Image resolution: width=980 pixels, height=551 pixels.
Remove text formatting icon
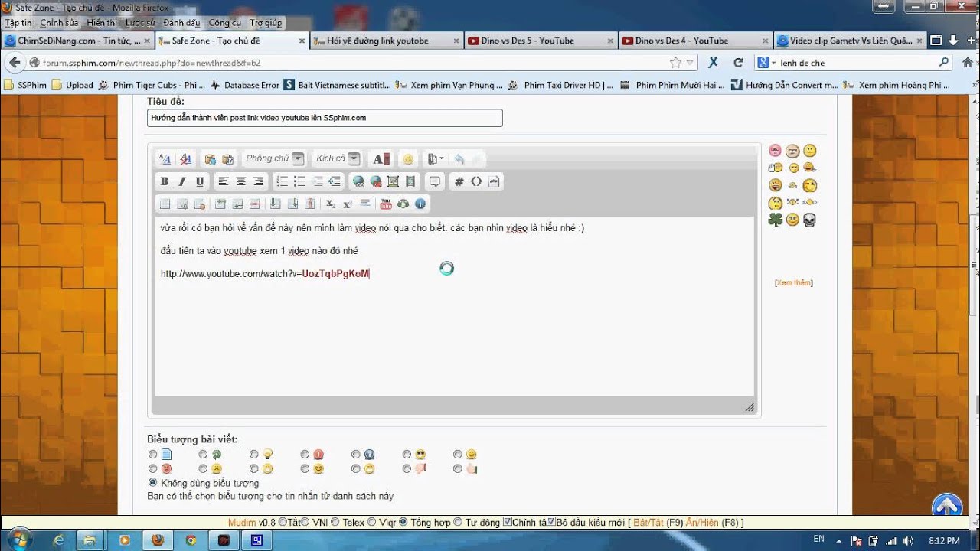coord(185,159)
